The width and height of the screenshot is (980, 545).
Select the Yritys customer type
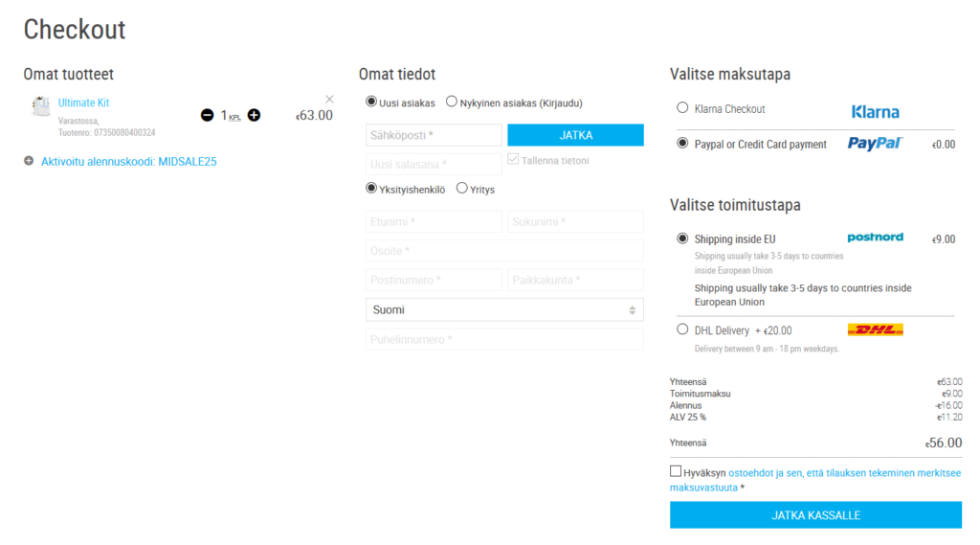462,189
